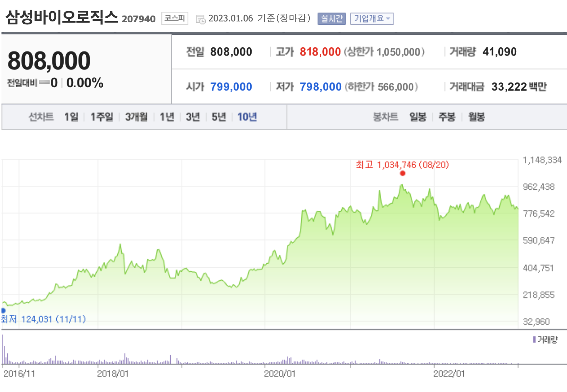This screenshot has height=392, width=567.
Task: Select the 1년 line chart tab
Action: coord(167,117)
